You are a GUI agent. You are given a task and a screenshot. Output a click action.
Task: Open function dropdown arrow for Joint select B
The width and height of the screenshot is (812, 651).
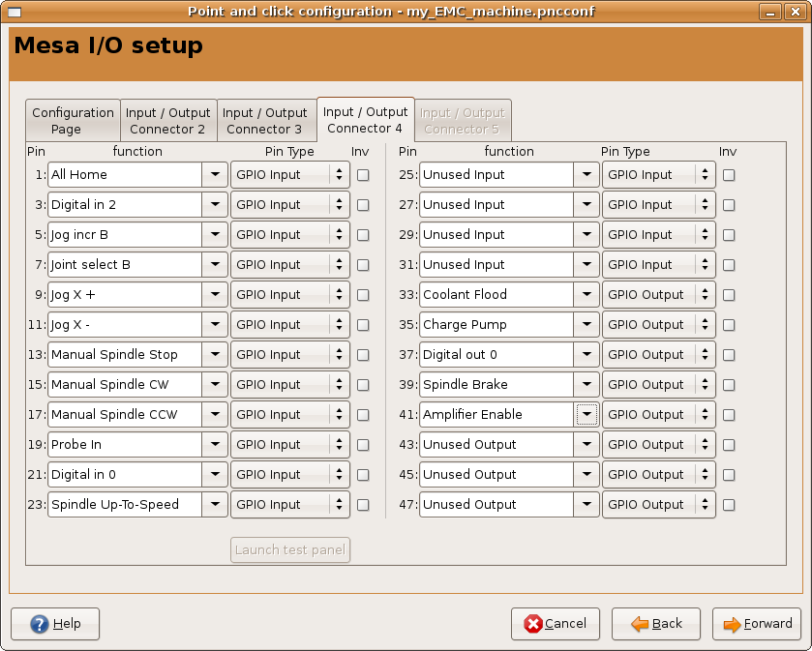point(215,264)
